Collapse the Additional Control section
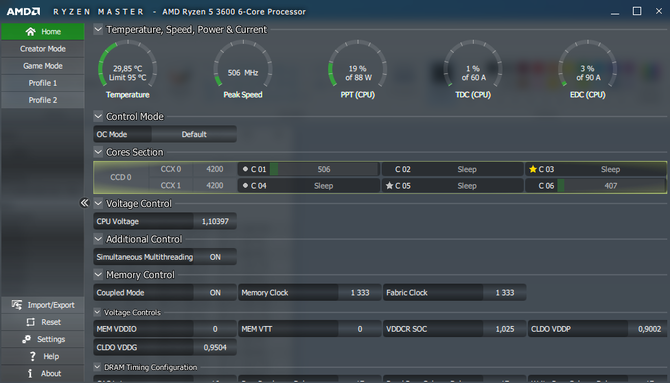The width and height of the screenshot is (670, 383). point(98,239)
